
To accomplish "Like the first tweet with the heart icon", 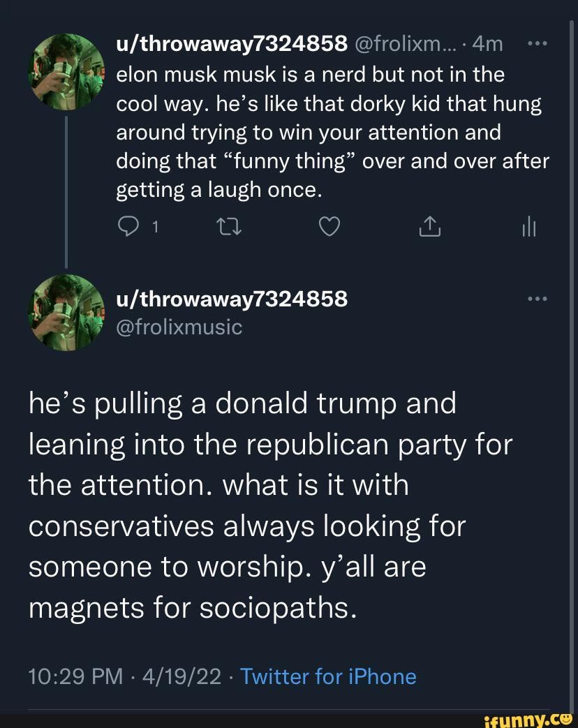I will (x=329, y=227).
